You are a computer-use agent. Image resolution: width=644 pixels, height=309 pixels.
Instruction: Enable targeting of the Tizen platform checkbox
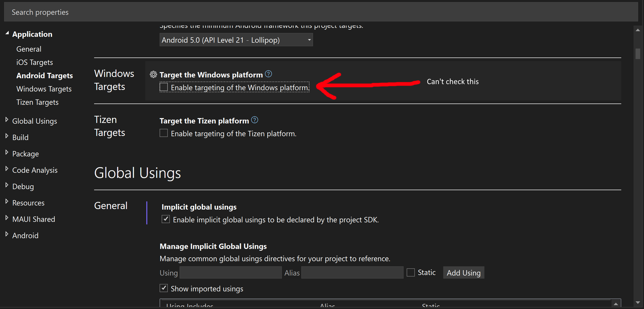coord(164,133)
